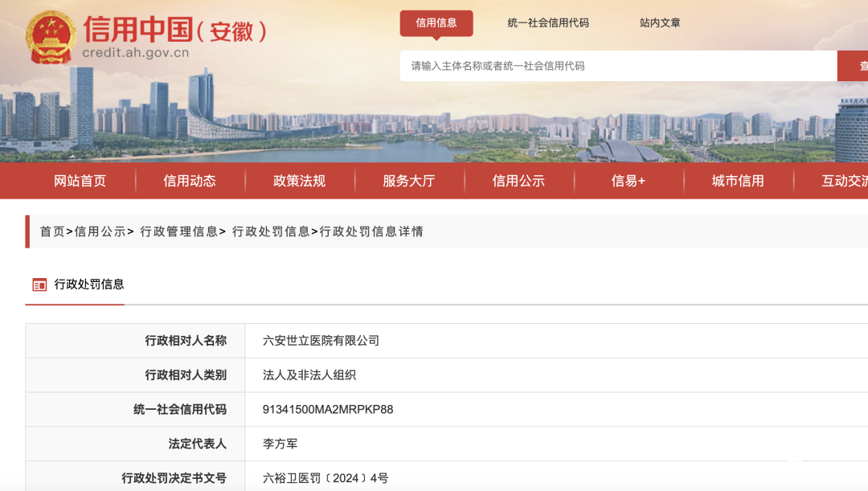This screenshot has width=868, height=491.
Task: Open the 信用动态 navigation item
Action: 190,181
